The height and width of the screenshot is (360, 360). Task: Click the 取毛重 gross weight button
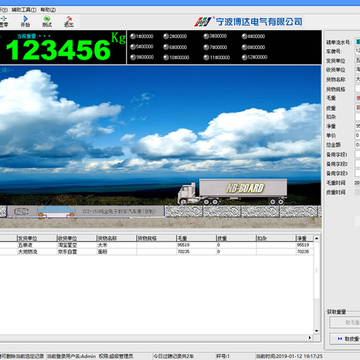tap(345, 322)
